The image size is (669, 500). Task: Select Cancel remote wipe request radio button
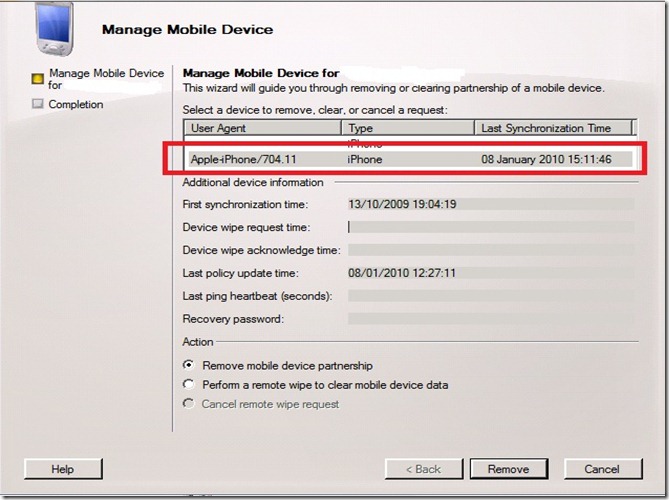[189, 404]
